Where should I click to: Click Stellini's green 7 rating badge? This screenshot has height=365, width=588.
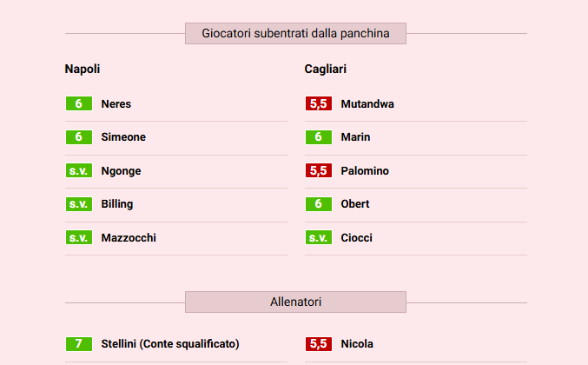pos(78,344)
